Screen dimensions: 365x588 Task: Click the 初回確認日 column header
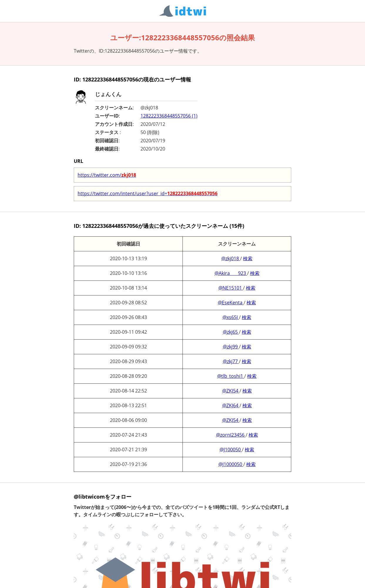[128, 244]
